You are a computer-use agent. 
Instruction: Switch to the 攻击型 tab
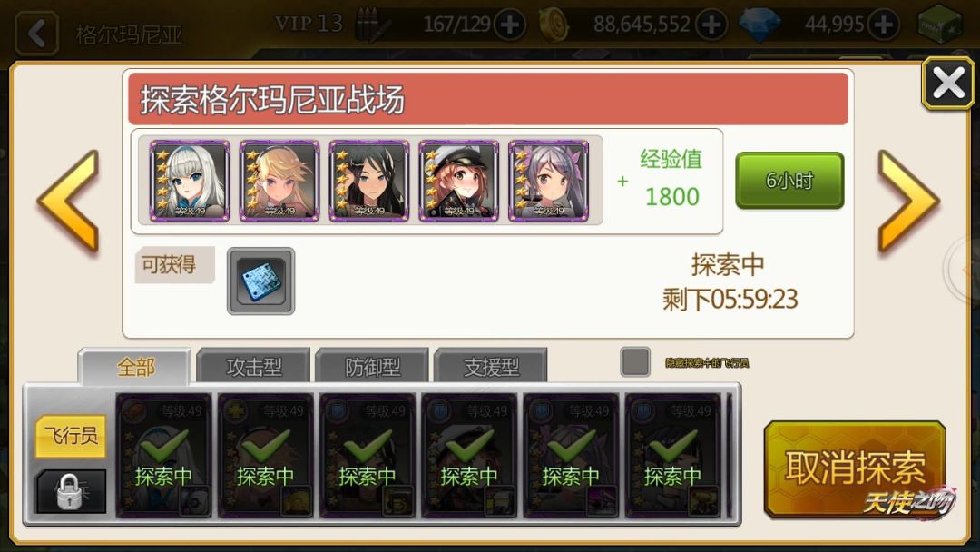(x=253, y=366)
